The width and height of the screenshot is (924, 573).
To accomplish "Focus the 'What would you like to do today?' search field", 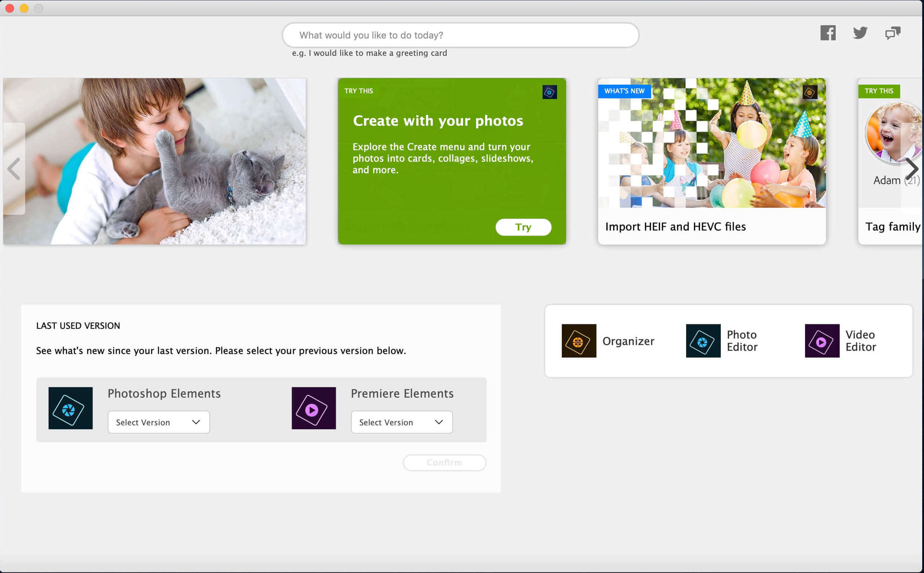I will tap(460, 35).
